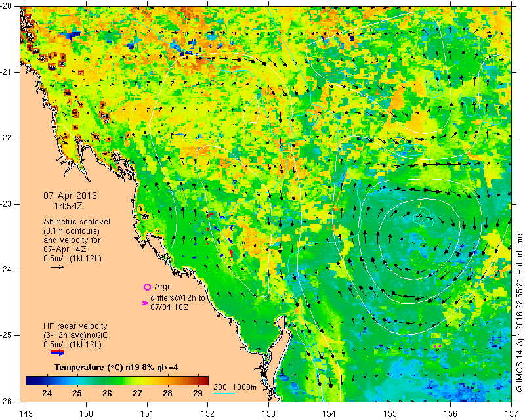Click the colorbar tick label 28
Screen dimensions: 525x420
coord(168,393)
